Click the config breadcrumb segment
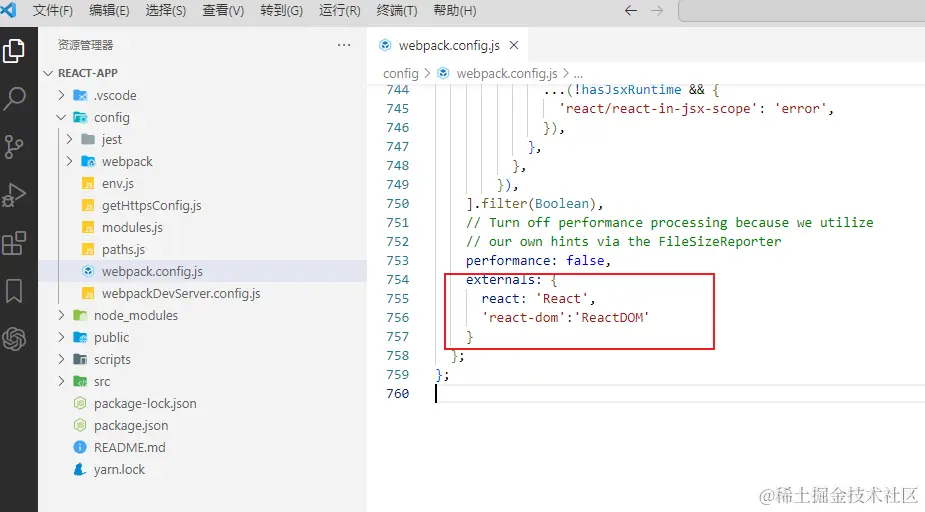Viewport: 925px width, 512px height. [401, 73]
